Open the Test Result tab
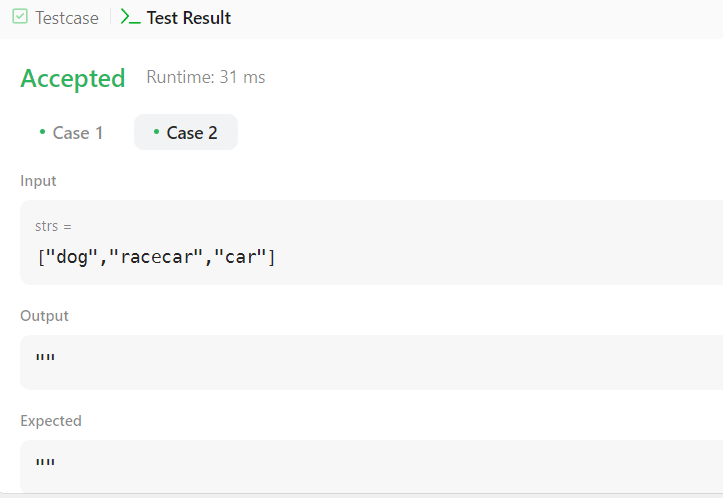The width and height of the screenshot is (723, 498). click(176, 18)
